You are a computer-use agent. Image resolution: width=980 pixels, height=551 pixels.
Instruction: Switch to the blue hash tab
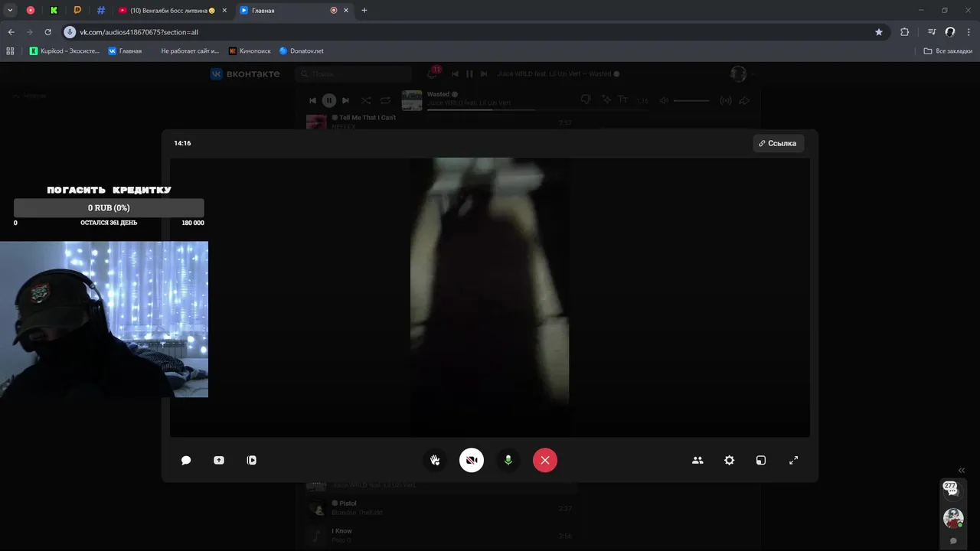(101, 10)
